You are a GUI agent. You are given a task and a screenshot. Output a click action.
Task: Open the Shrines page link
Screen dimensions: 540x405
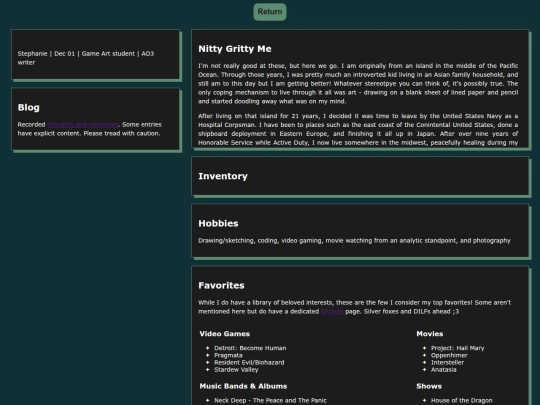pos(332,311)
